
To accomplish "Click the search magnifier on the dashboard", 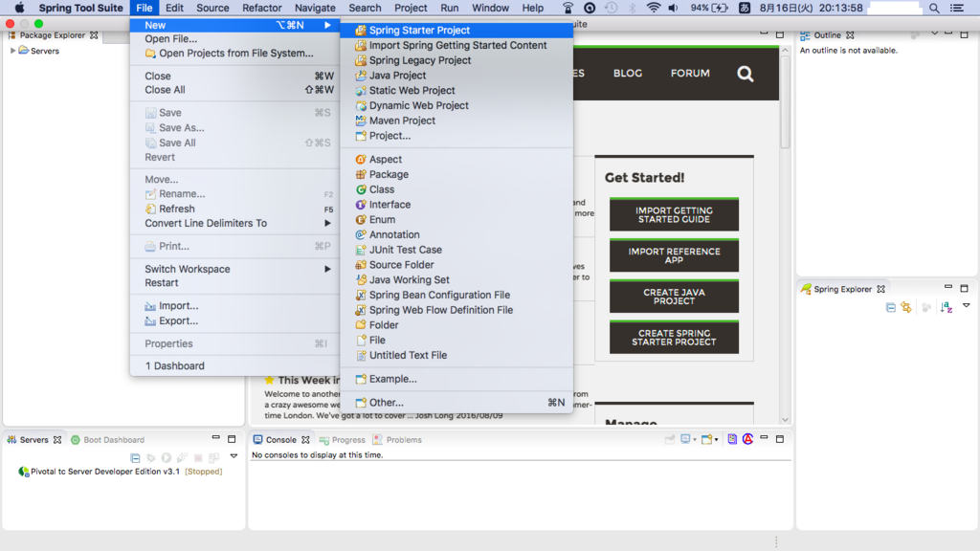I will click(x=745, y=74).
